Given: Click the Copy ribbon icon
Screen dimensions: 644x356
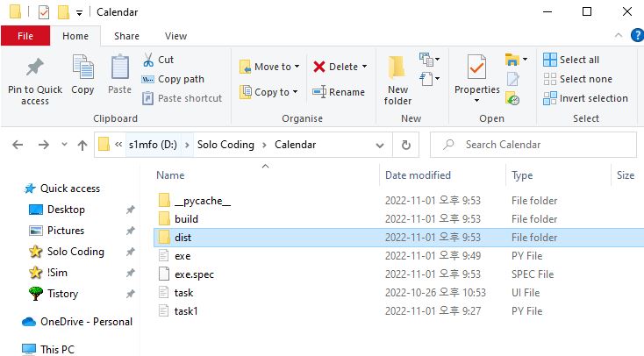Looking at the screenshot, I should point(82,67).
